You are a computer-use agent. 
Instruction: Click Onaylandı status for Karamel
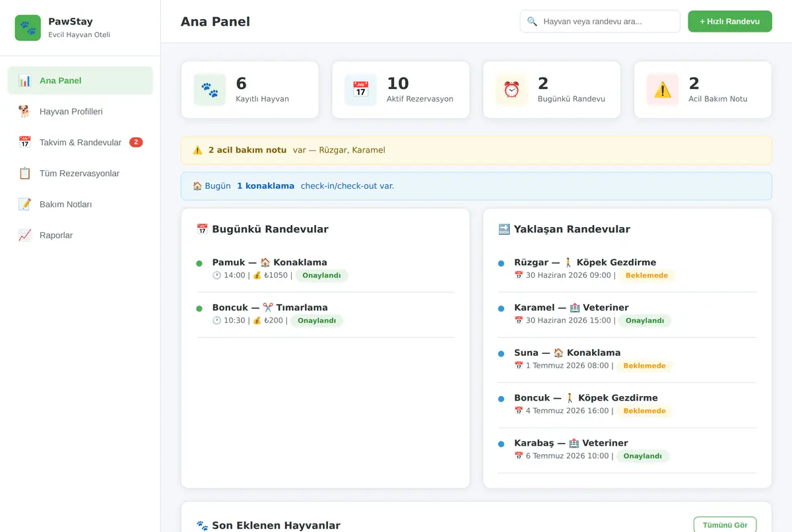(x=645, y=321)
